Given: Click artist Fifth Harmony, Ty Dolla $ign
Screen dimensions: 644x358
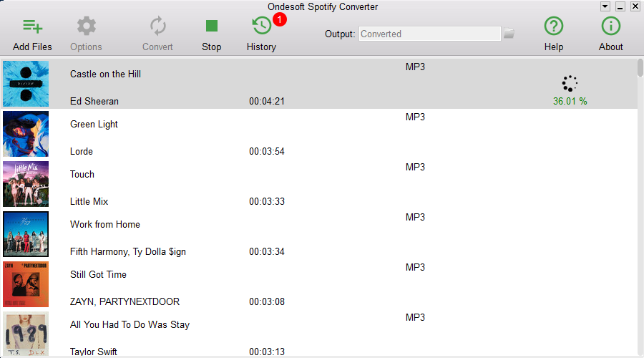Looking at the screenshot, I should pyautogui.click(x=128, y=251).
